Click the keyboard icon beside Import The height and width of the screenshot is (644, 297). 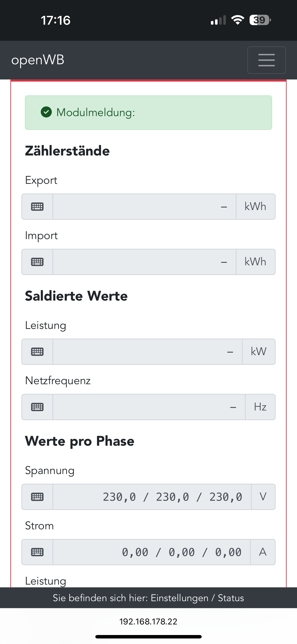(x=37, y=262)
